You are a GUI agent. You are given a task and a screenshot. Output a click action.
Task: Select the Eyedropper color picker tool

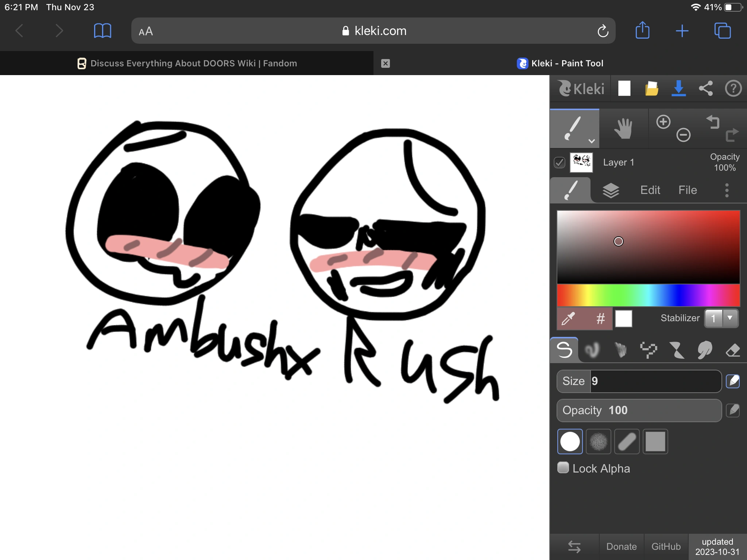coord(569,318)
